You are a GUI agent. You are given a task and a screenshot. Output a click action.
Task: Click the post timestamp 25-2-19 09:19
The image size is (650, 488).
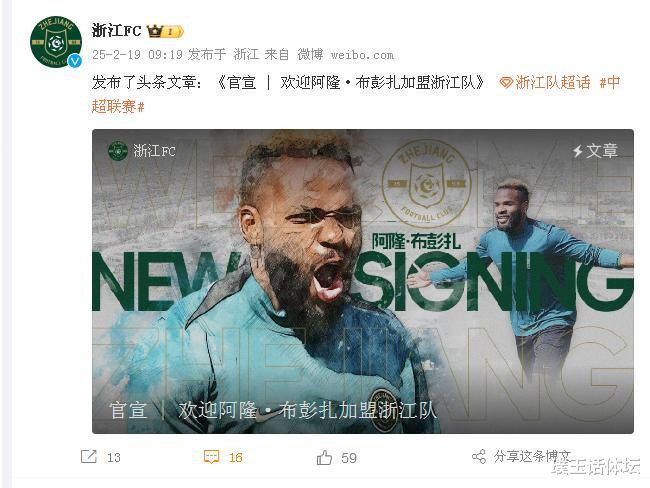pos(137,54)
